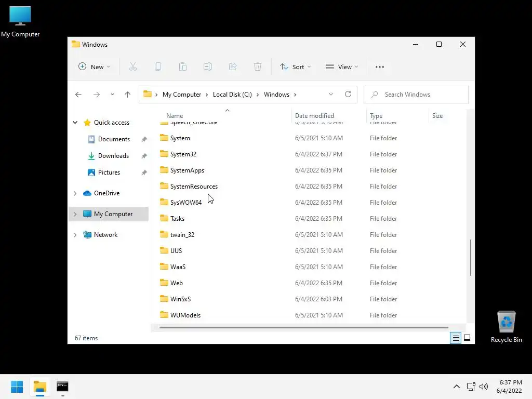
Task: Expand the Network tree node
Action: coord(75,235)
